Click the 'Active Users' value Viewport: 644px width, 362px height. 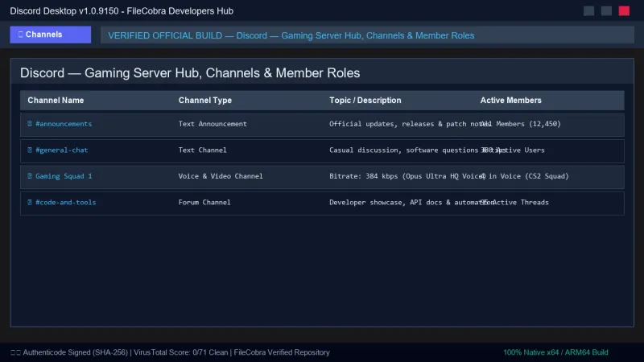point(519,150)
